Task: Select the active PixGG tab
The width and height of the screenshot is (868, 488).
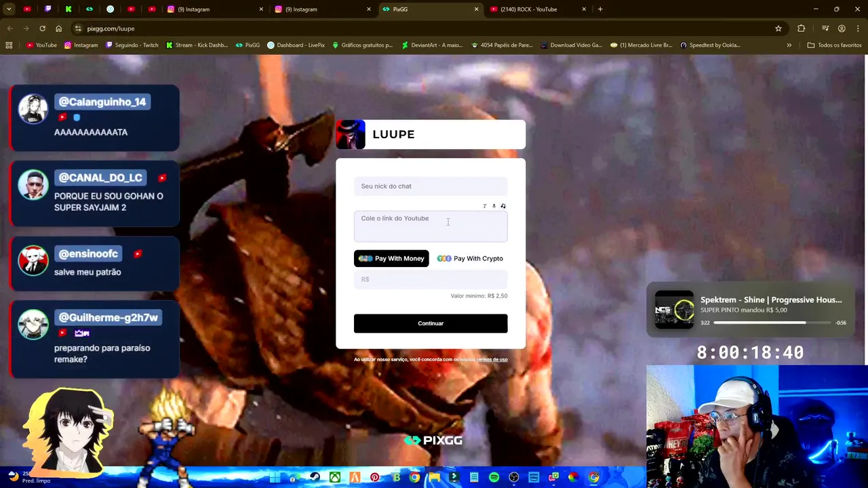Action: pos(431,9)
